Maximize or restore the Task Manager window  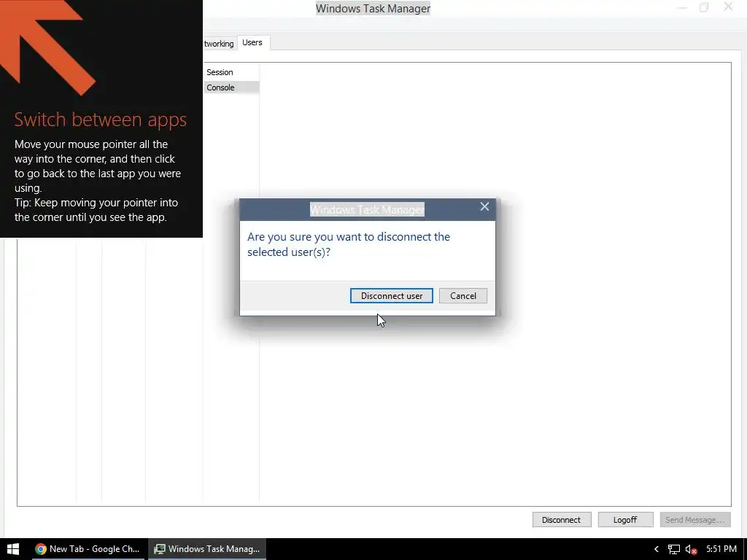coord(704,7)
